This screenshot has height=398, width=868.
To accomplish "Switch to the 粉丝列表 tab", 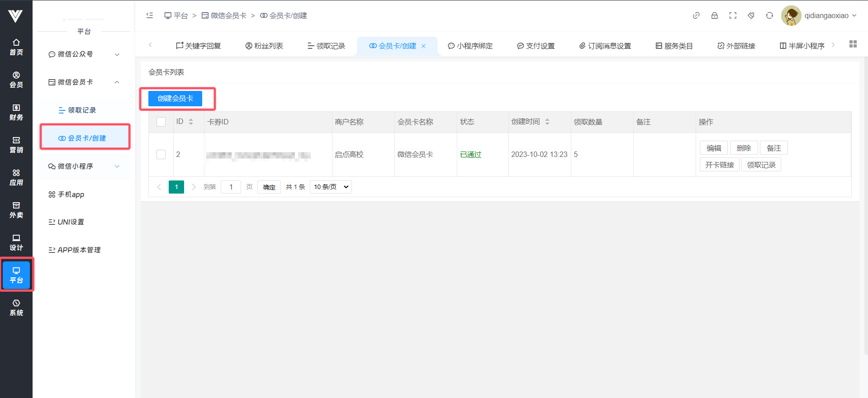I will (x=264, y=46).
